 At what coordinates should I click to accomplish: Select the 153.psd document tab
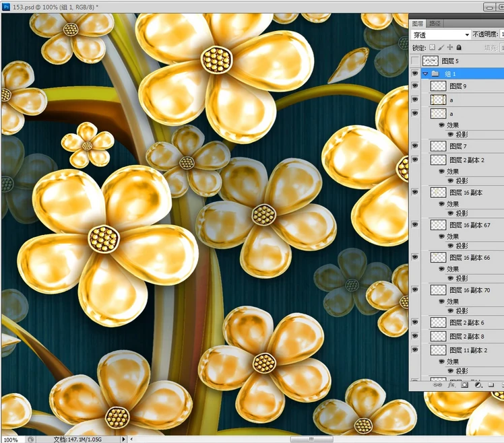point(54,6)
